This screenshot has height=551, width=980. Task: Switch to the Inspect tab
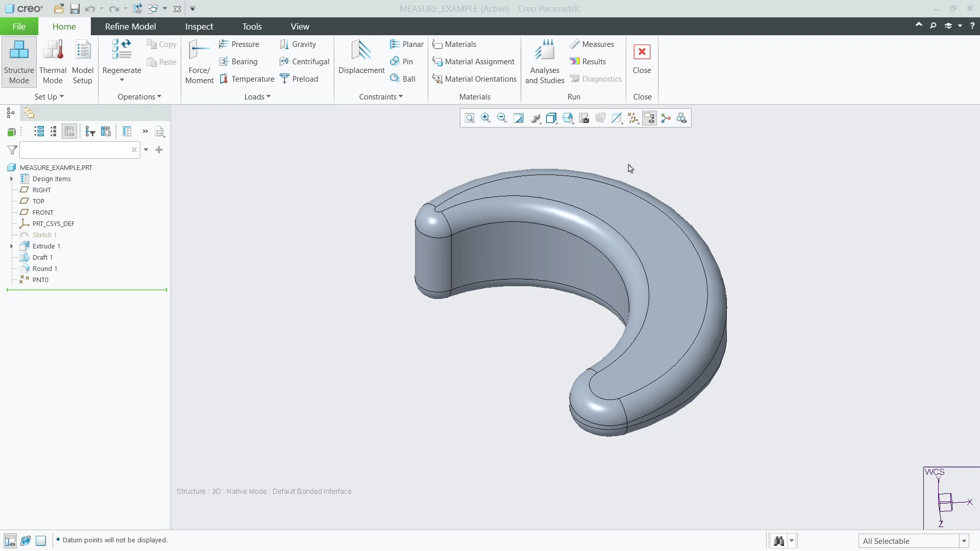(x=199, y=27)
